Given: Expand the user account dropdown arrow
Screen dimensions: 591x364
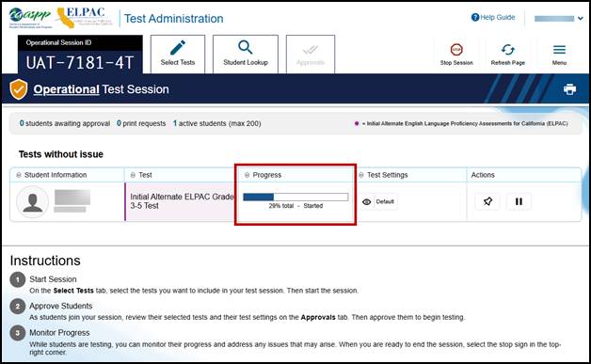Looking at the screenshot, I should (x=581, y=18).
